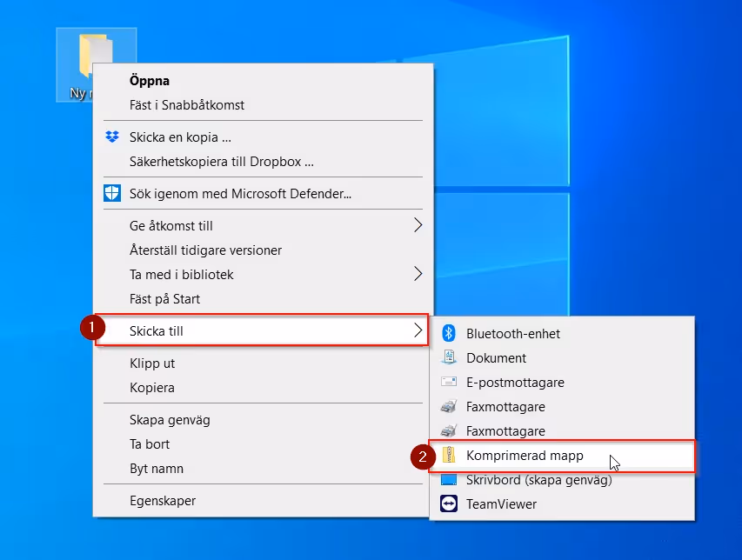Expand the Ta med i bibliotek arrow

(418, 274)
